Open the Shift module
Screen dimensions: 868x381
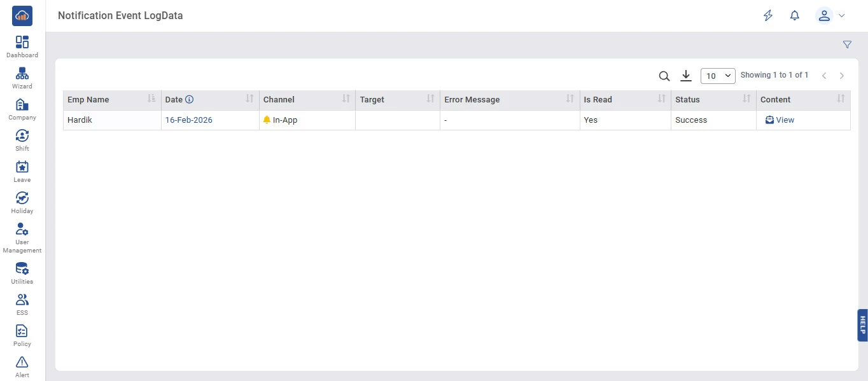pyautogui.click(x=22, y=139)
